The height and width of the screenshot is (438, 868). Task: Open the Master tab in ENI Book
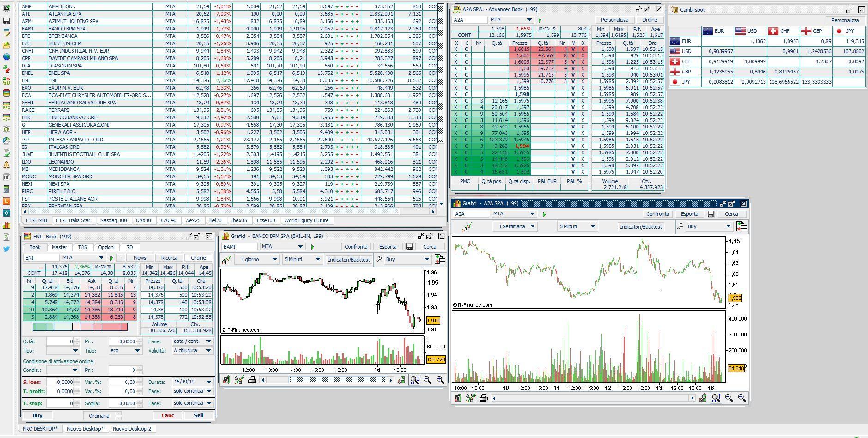[59, 247]
